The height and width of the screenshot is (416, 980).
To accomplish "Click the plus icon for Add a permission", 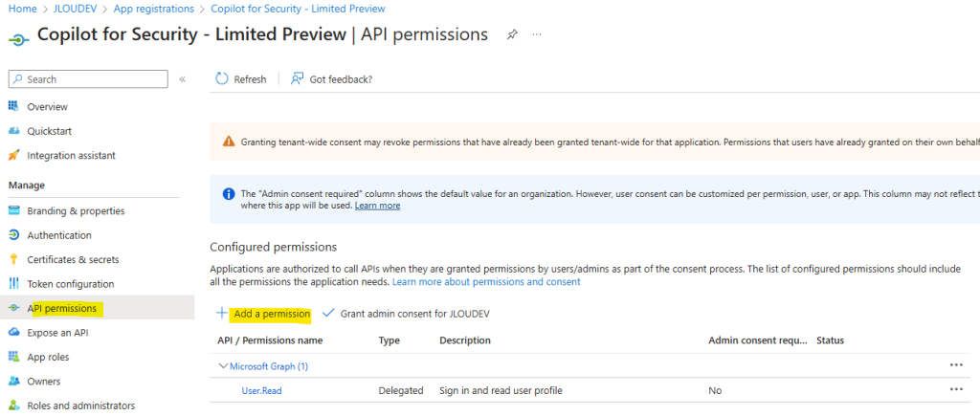I will 221,313.
